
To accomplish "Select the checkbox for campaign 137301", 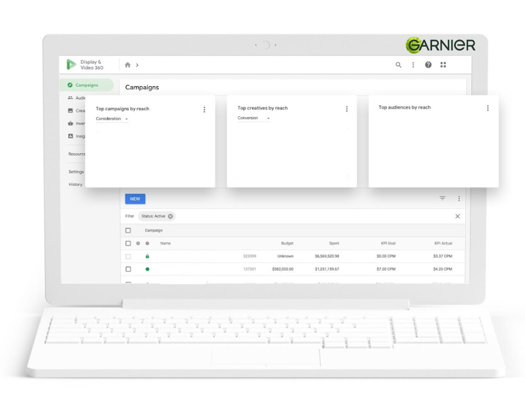I will point(128,269).
